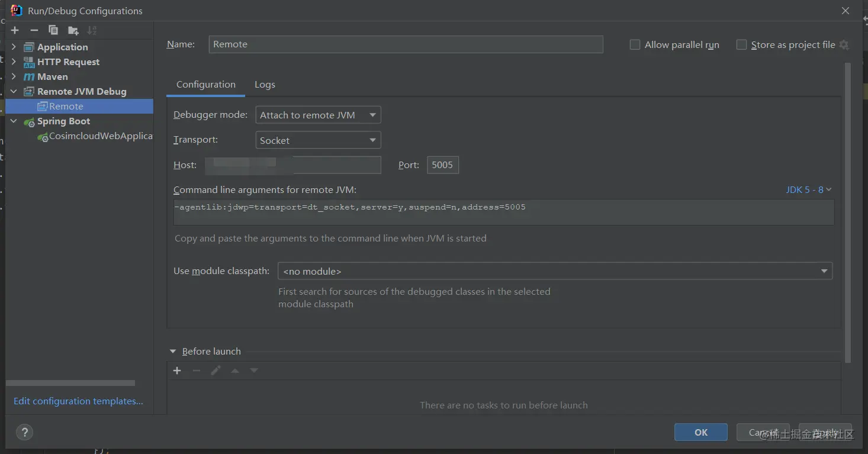Screen dimensions: 868x454
Task: Click the Save to folder icon
Action: pyautogui.click(x=73, y=30)
